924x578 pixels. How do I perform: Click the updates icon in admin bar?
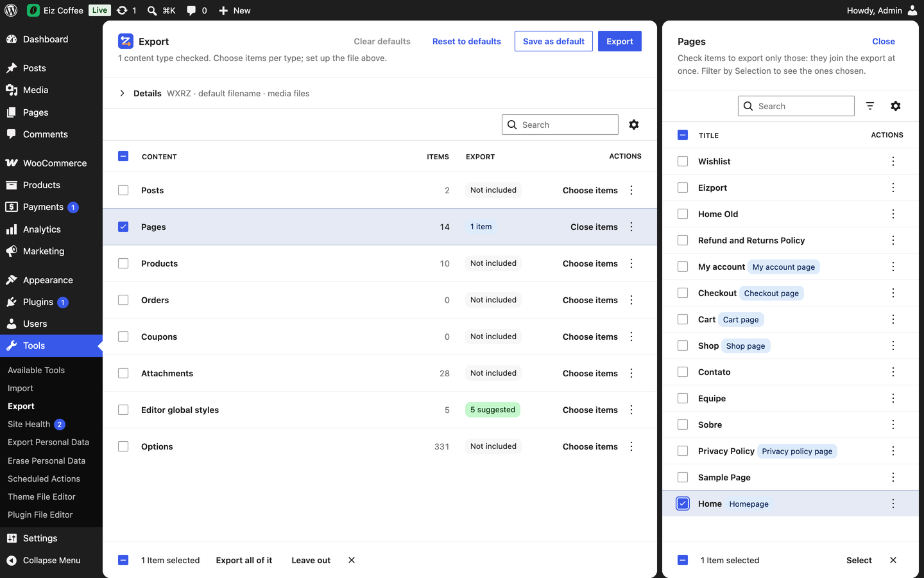pyautogui.click(x=122, y=10)
